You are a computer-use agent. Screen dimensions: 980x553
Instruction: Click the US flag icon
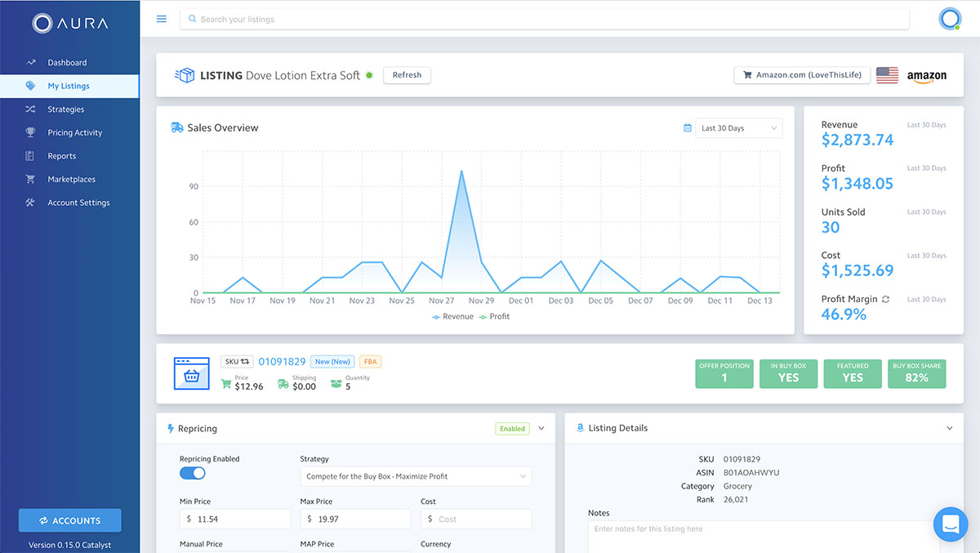887,75
